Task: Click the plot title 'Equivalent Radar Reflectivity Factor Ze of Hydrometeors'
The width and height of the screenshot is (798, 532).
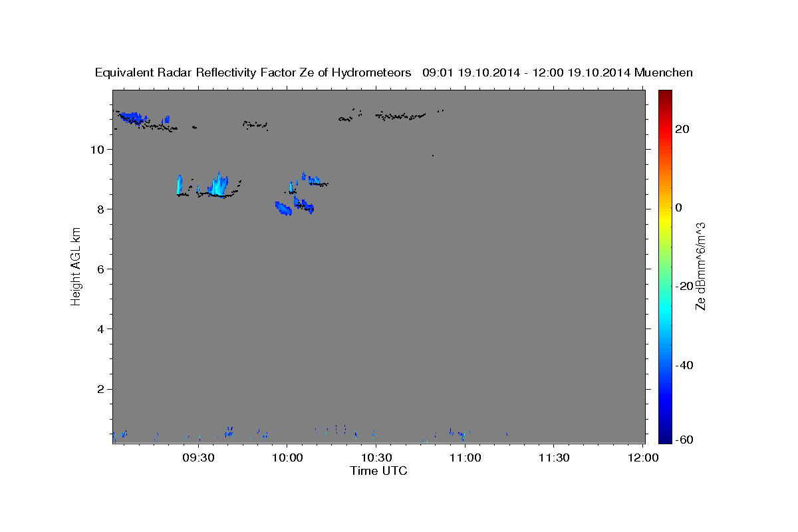Action: tap(253, 73)
